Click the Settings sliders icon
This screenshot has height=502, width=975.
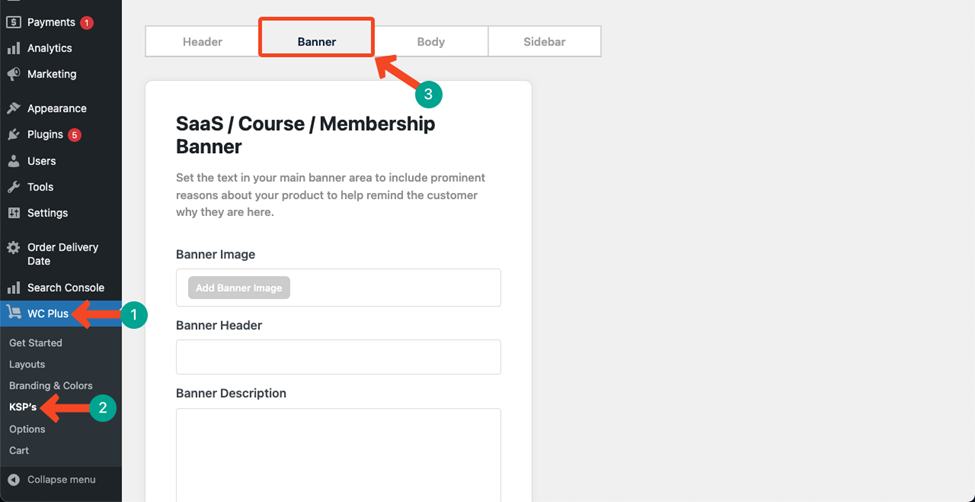point(14,213)
